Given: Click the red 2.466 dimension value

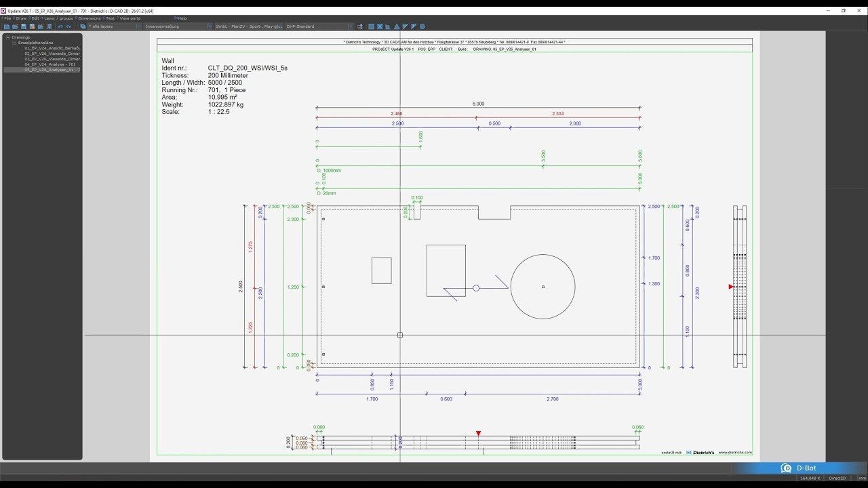Looking at the screenshot, I should [397, 114].
